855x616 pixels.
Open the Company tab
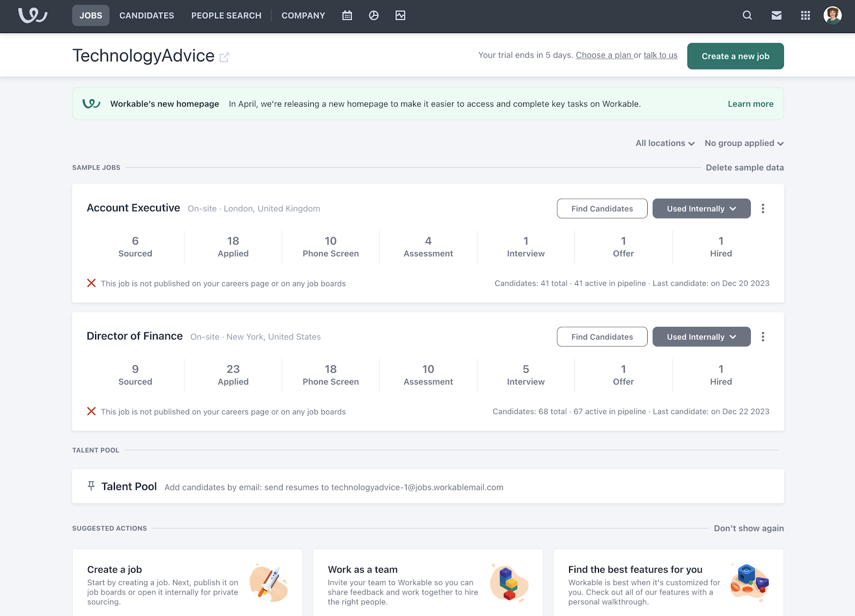[304, 15]
